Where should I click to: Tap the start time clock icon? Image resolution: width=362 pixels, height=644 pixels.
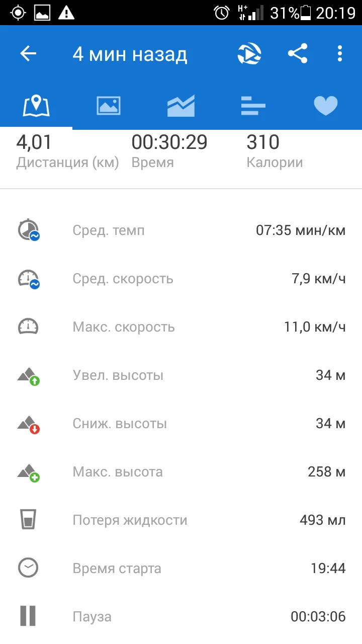[x=29, y=568]
